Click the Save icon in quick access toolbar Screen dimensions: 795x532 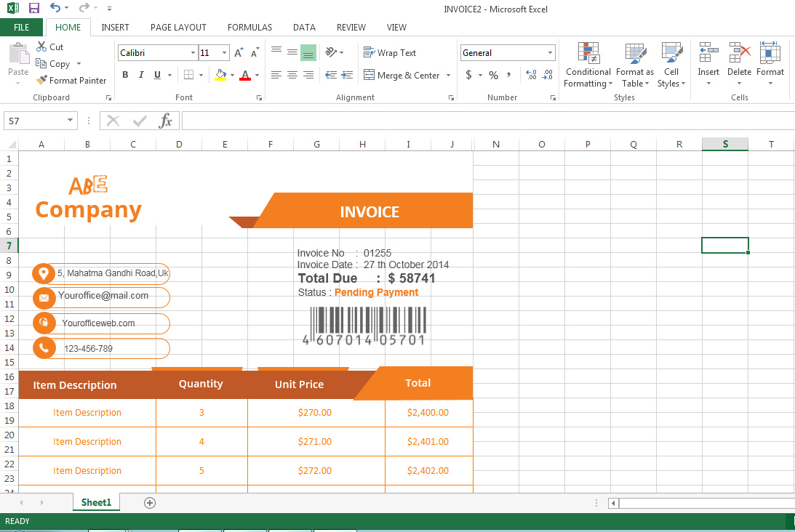click(x=34, y=9)
